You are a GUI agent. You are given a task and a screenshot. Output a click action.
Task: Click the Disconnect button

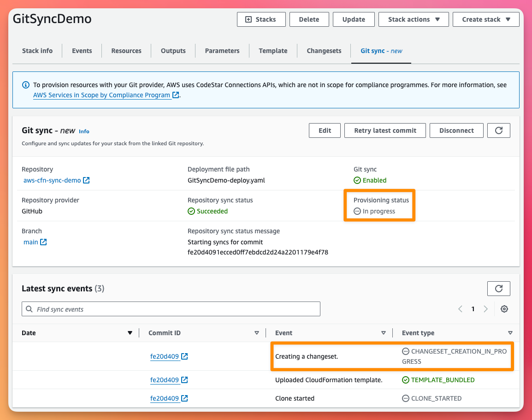[x=456, y=130]
